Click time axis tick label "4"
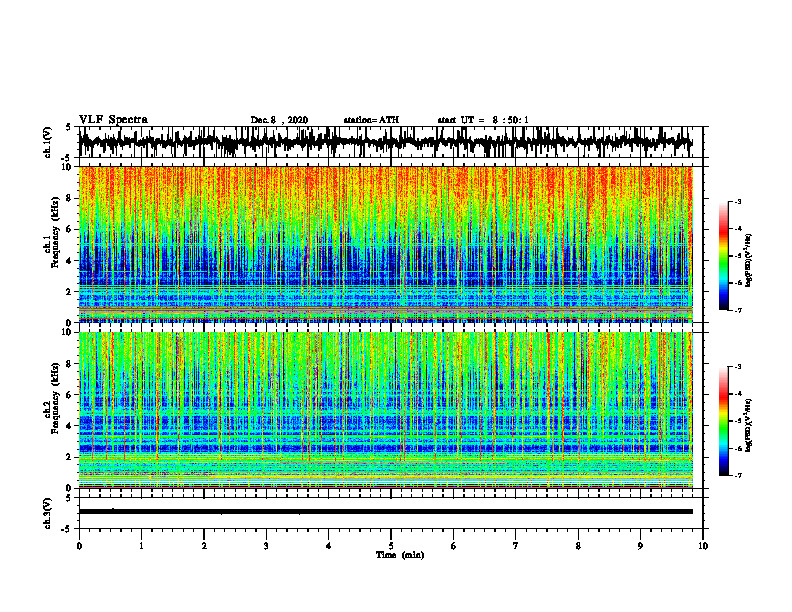 tap(329, 546)
